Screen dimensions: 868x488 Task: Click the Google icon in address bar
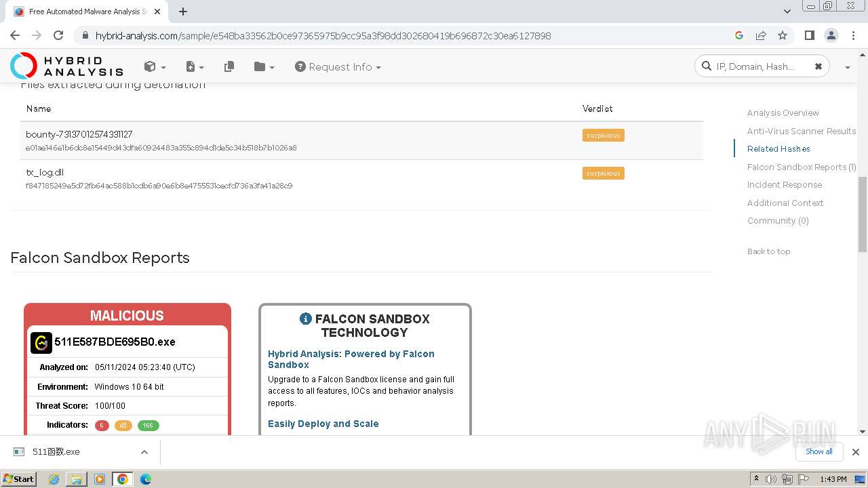point(739,35)
